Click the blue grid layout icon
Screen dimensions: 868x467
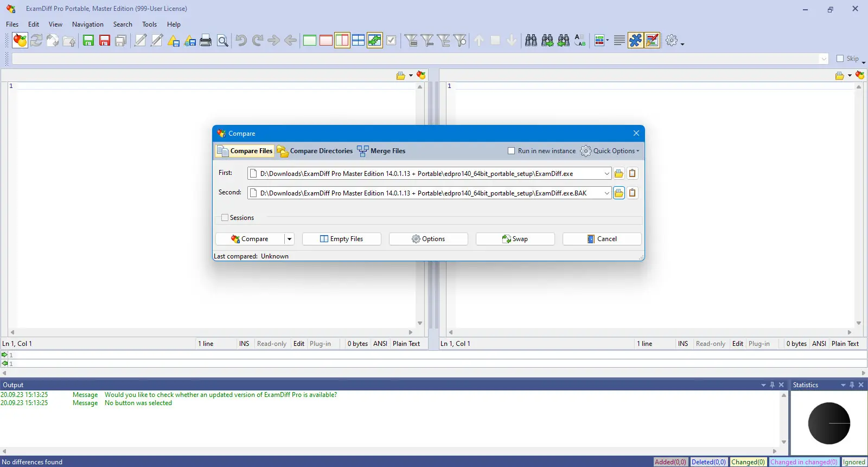[x=359, y=40]
